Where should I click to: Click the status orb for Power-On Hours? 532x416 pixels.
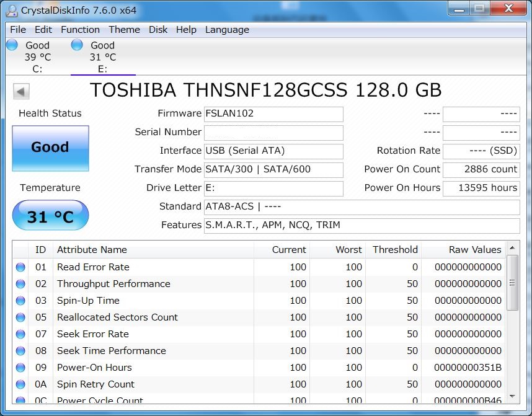click(x=20, y=368)
